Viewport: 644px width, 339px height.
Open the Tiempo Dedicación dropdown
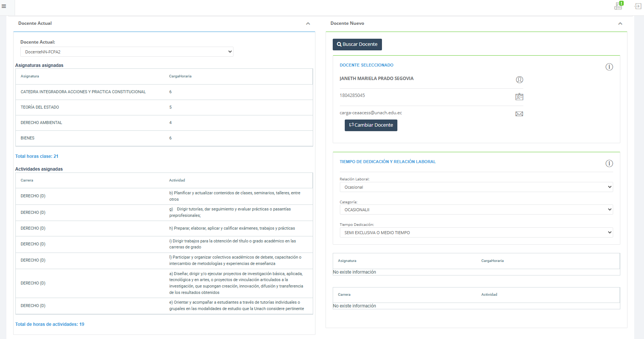tap(476, 233)
